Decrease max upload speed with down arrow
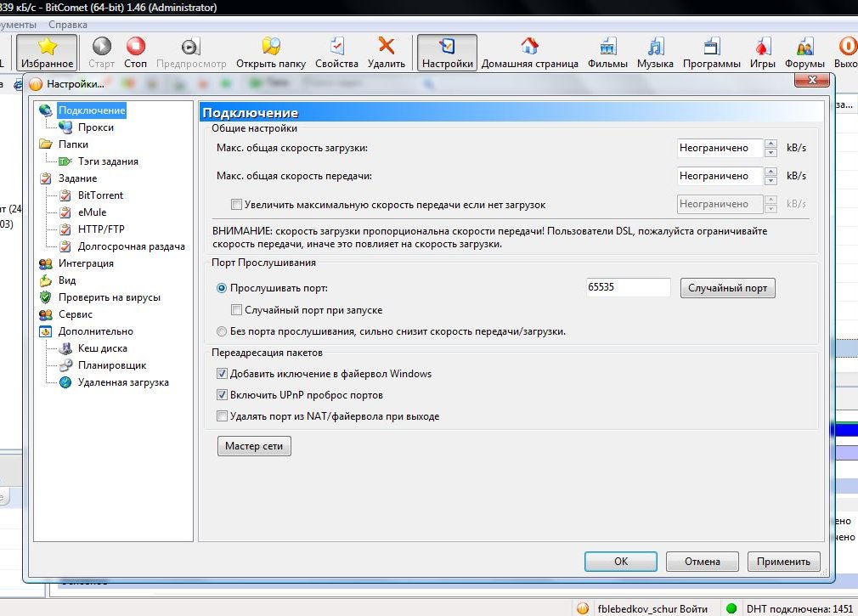 tap(771, 180)
